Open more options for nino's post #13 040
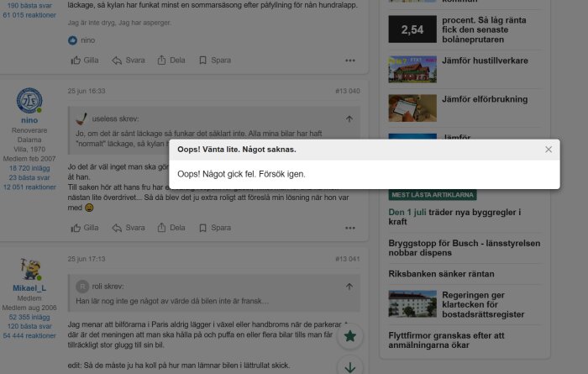The width and height of the screenshot is (588, 374). pos(350,228)
